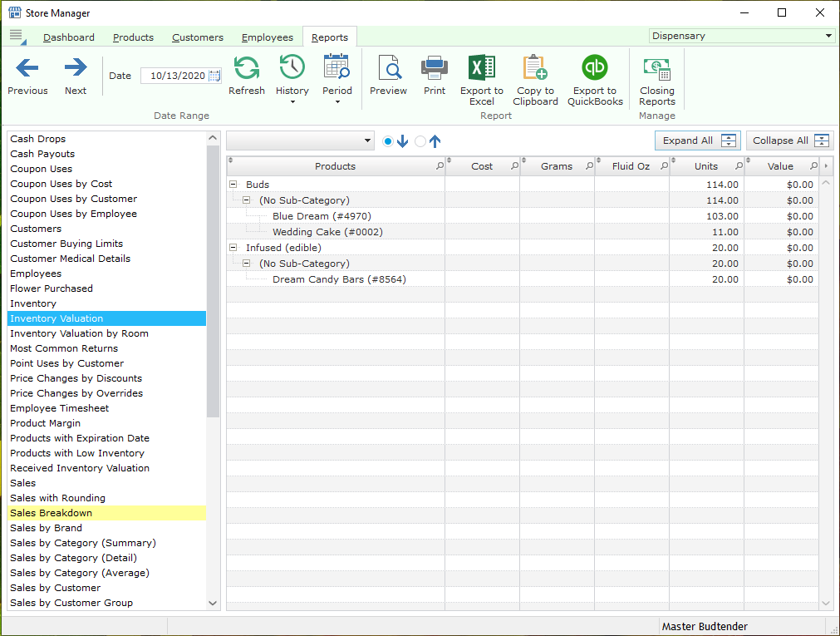840x636 pixels.
Task: Refresh the report data
Action: click(247, 75)
